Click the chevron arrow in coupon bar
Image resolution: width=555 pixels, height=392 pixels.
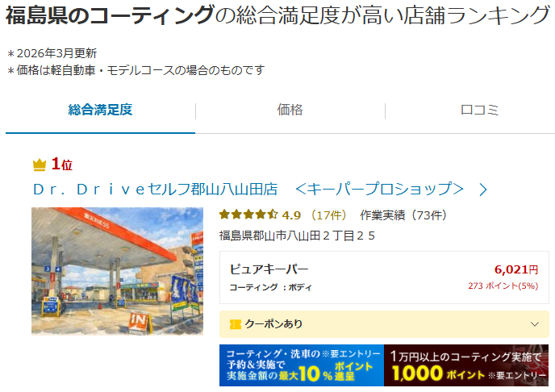pos(535,324)
